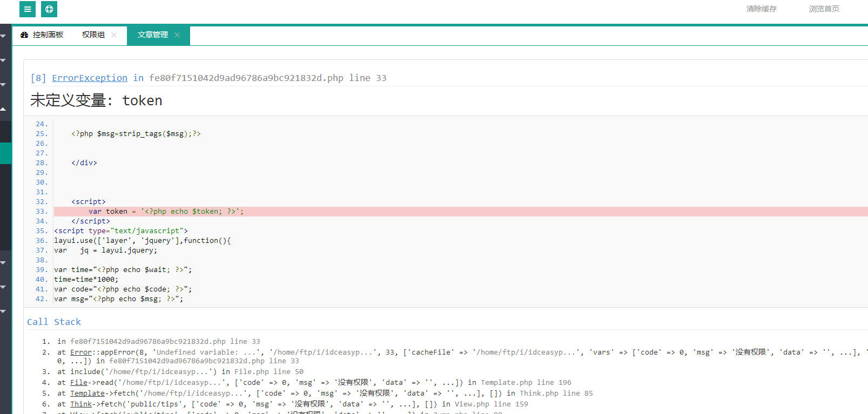
Task: Click 'View.php line 159' in the call stack
Action: pos(492,404)
